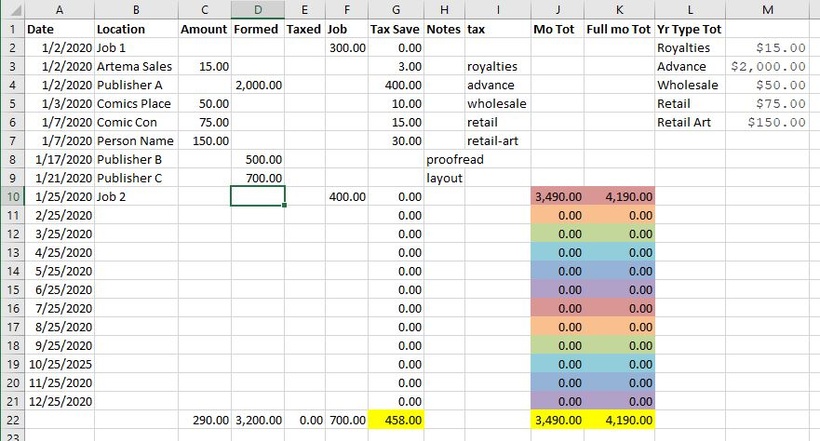This screenshot has height=441, width=820.
Task: Select the 'retail-art' tax cell
Action: coord(498,141)
